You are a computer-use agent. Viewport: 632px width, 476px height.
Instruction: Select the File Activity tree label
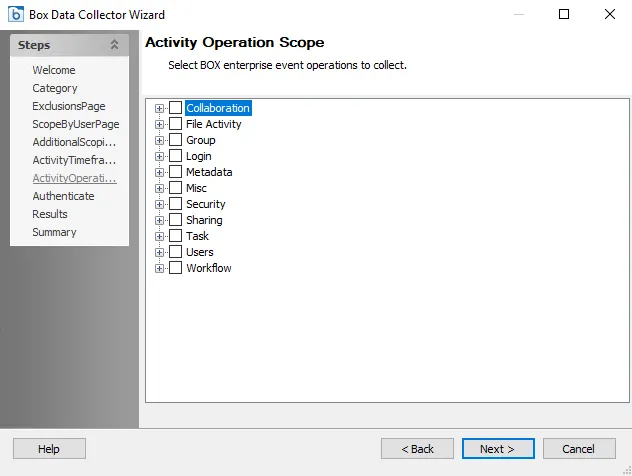tap(214, 124)
